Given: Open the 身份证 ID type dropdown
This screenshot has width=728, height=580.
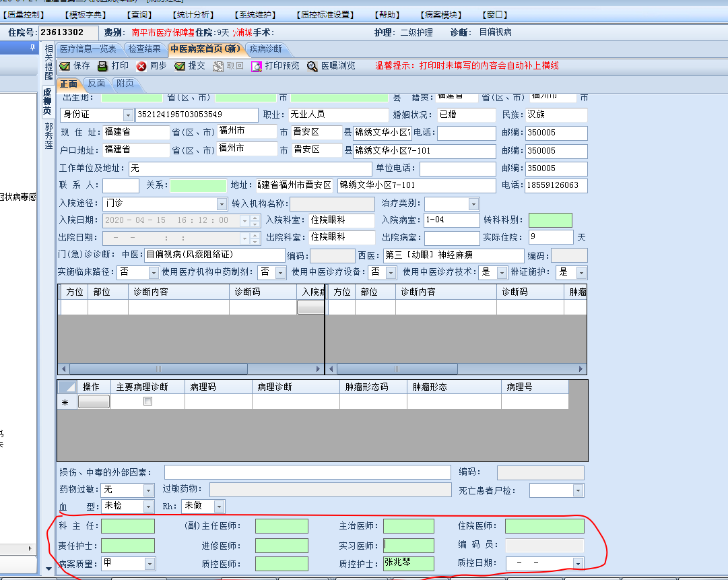Looking at the screenshot, I should pyautogui.click(x=128, y=115).
